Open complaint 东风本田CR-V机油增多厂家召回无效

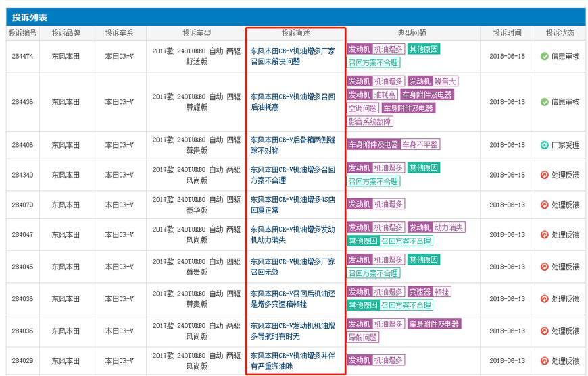293,267
